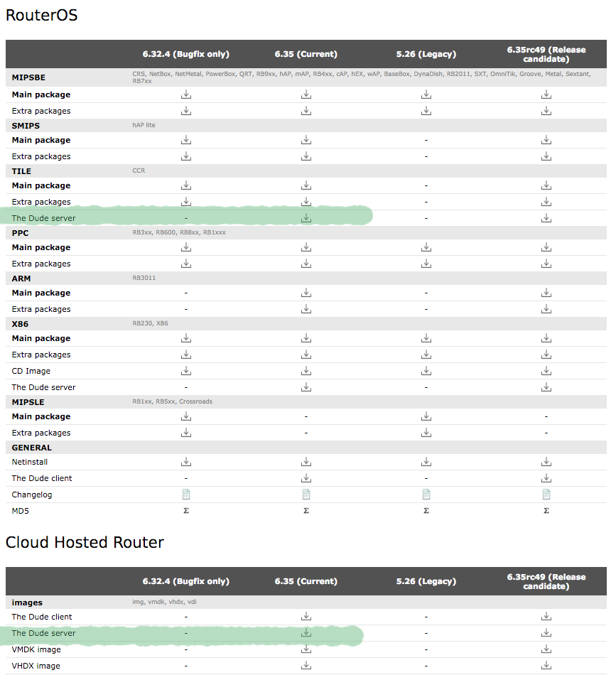Download VHDX image 6.35 Current
The width and height of the screenshot is (616, 675).
(306, 666)
